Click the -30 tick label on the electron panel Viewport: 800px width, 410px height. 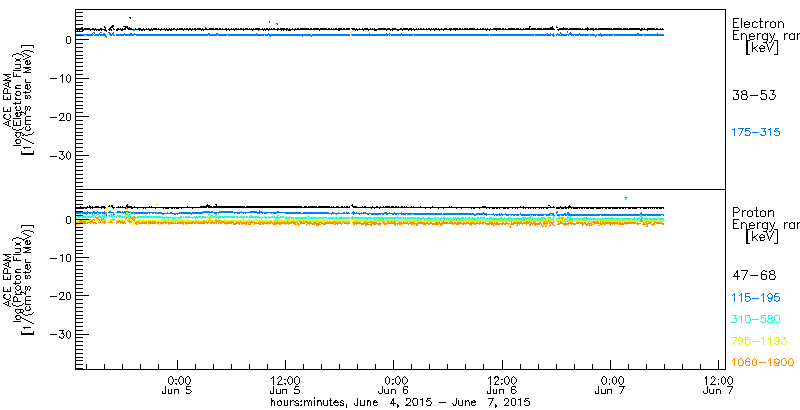pos(60,156)
